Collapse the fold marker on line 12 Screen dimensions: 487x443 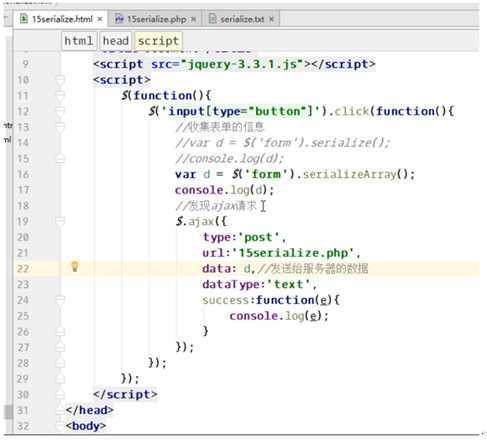60,111
